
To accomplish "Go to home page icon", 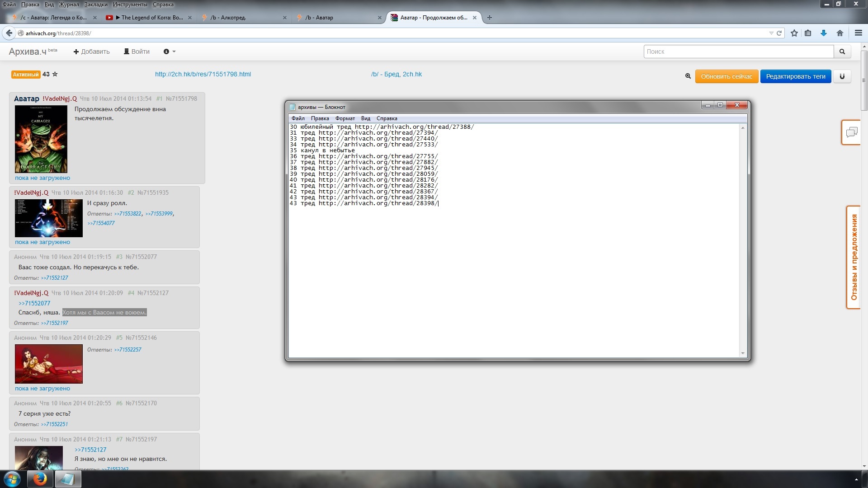I will tap(840, 33).
